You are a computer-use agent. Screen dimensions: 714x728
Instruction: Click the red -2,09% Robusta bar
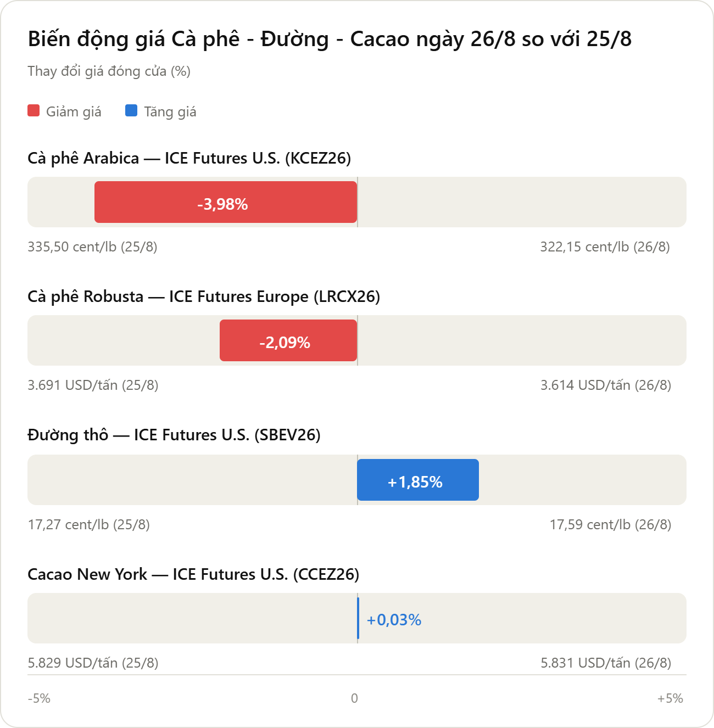pos(288,340)
